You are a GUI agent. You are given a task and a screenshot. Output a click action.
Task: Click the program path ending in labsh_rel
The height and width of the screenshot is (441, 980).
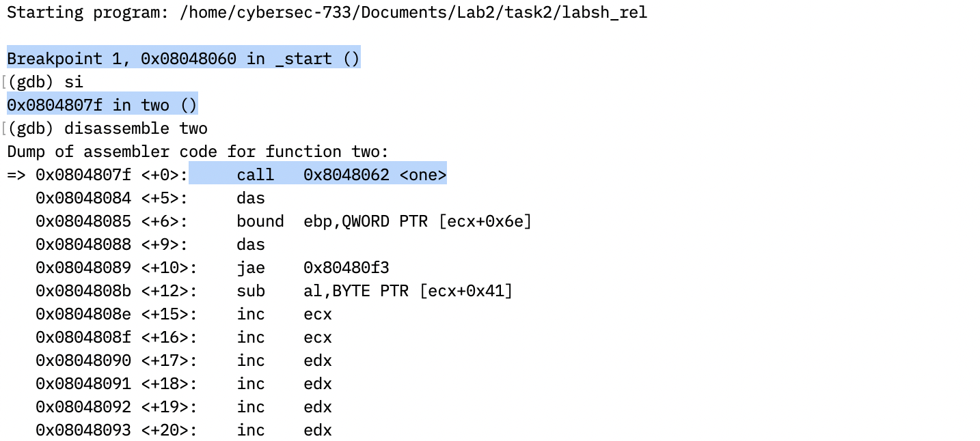pyautogui.click(x=413, y=12)
